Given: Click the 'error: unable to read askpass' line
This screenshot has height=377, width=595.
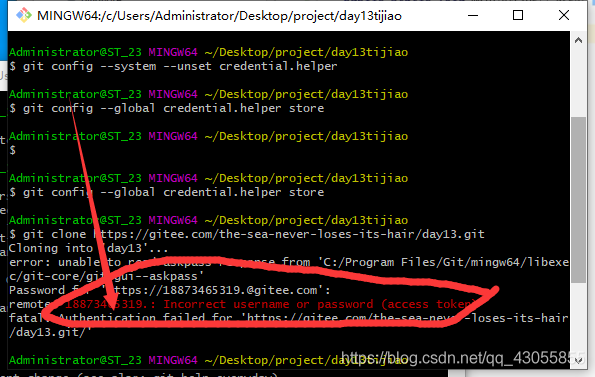Looking at the screenshot, I should click(289, 262).
